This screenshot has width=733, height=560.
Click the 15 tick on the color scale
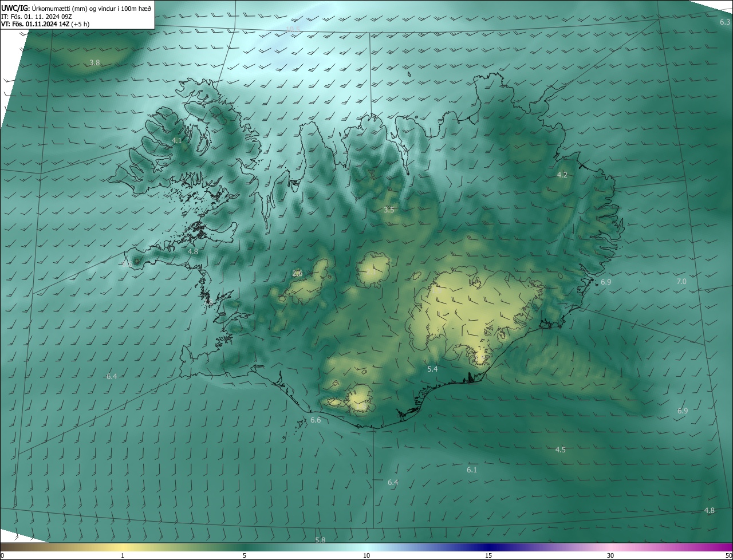[488, 555]
